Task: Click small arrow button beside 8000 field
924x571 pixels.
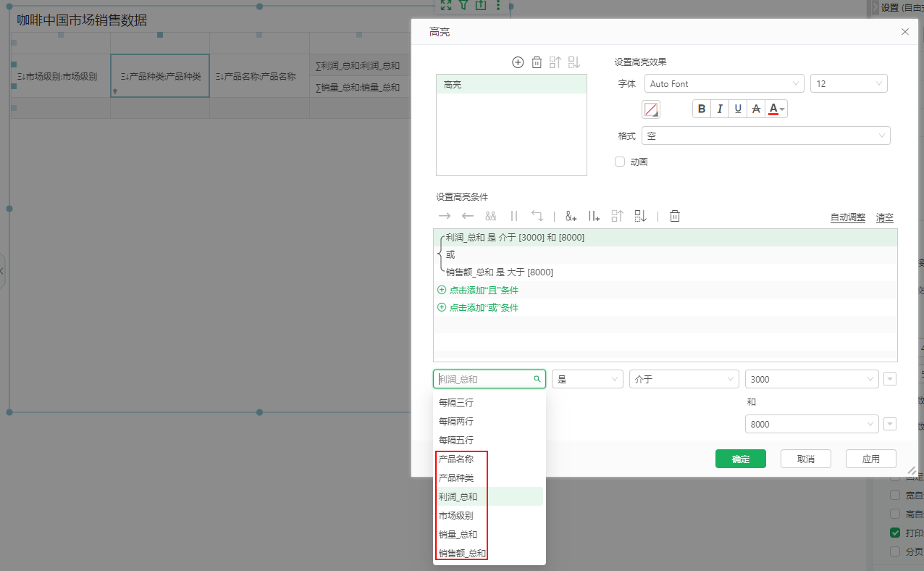Action: (890, 424)
